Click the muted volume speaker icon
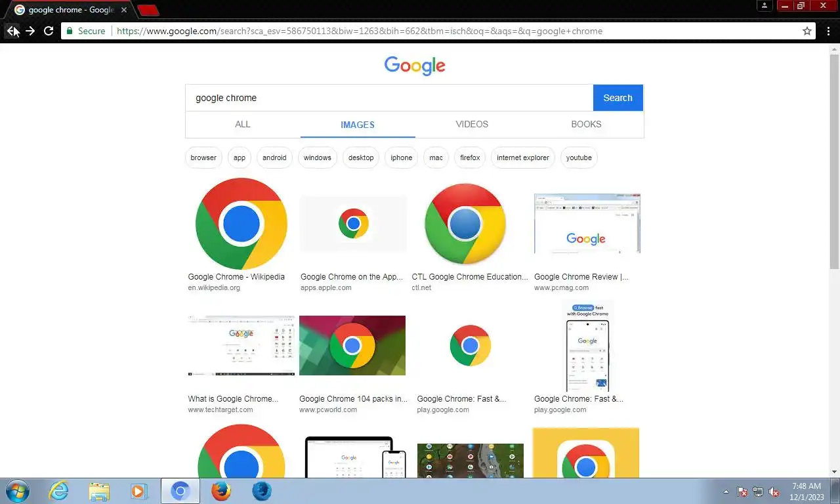 click(774, 492)
